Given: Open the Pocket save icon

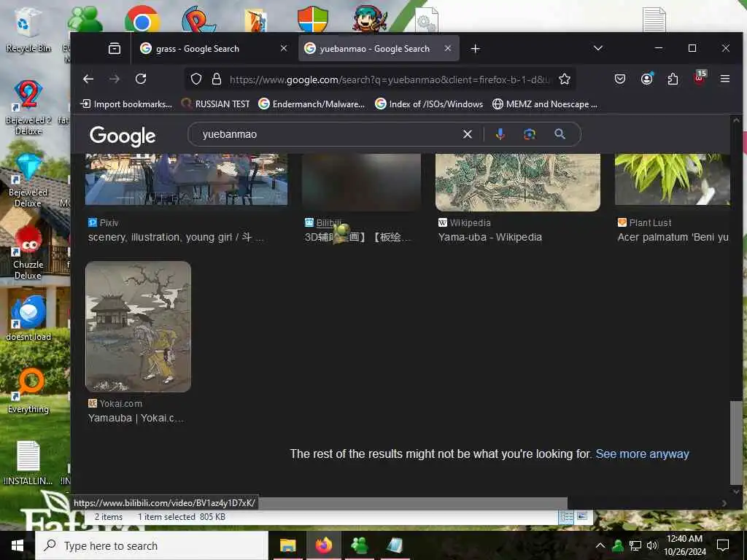Looking at the screenshot, I should [x=620, y=79].
